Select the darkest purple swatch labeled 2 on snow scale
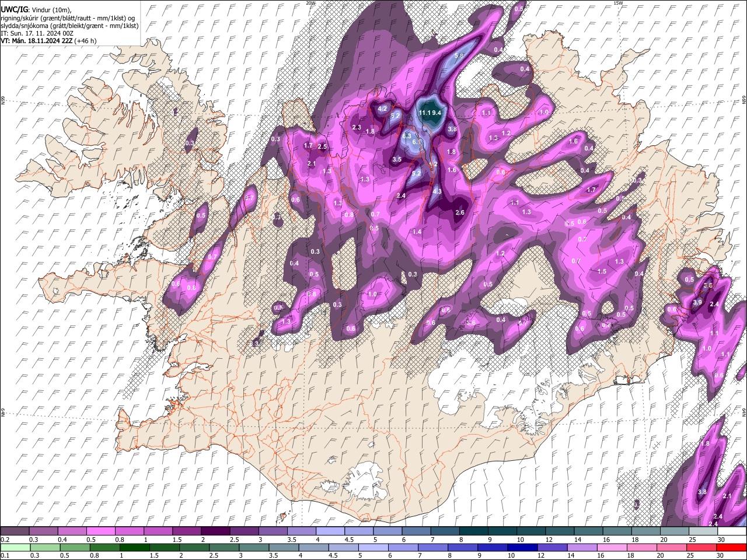 (215, 531)
